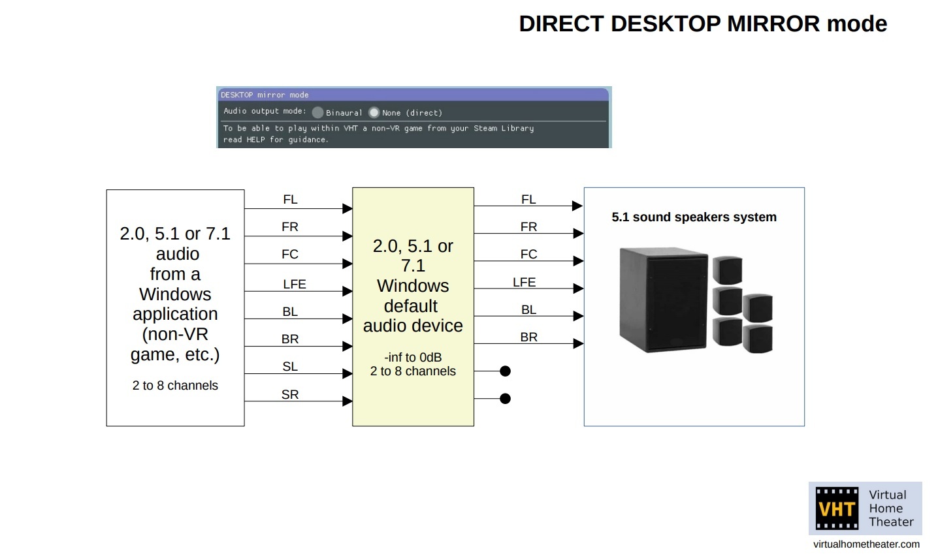Select the None (direct) radio button

tap(374, 112)
